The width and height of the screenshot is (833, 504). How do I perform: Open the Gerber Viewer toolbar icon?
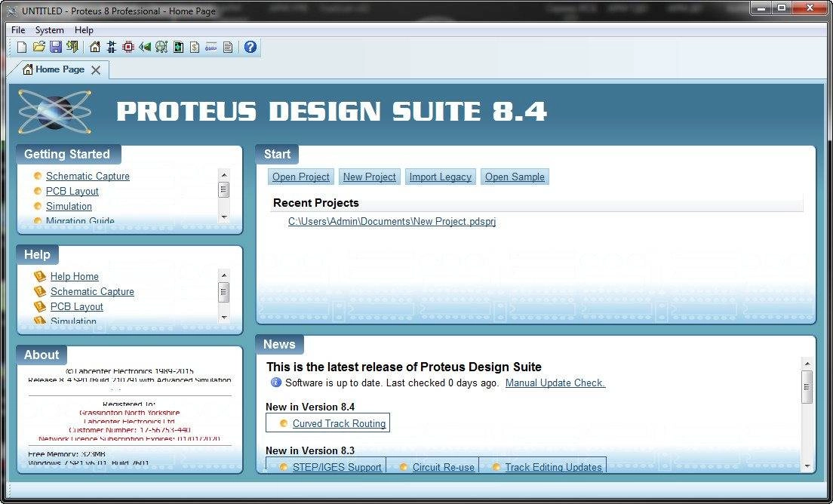(x=161, y=48)
